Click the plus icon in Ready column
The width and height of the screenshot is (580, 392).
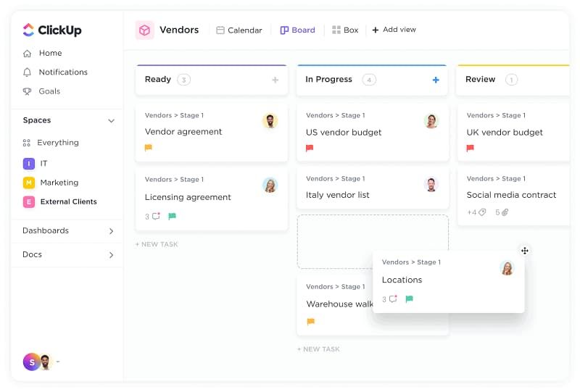(x=275, y=80)
